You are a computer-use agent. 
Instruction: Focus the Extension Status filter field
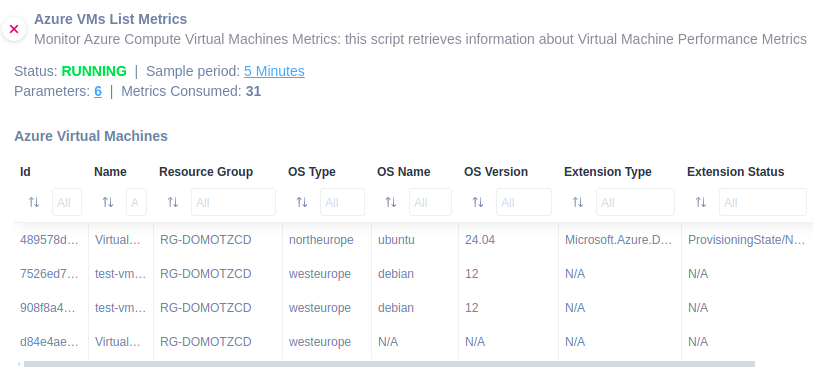pyautogui.click(x=763, y=202)
